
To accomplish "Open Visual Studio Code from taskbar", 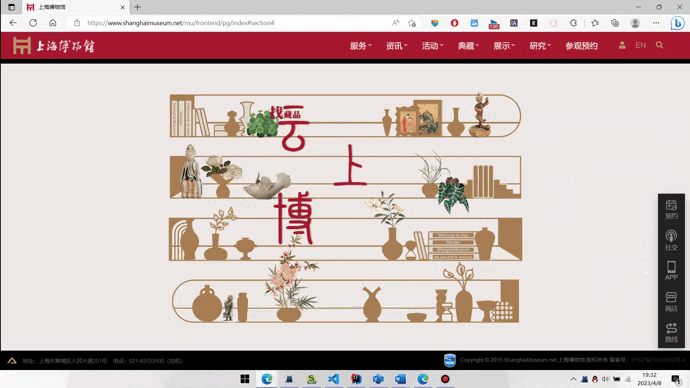I will pyautogui.click(x=334, y=379).
